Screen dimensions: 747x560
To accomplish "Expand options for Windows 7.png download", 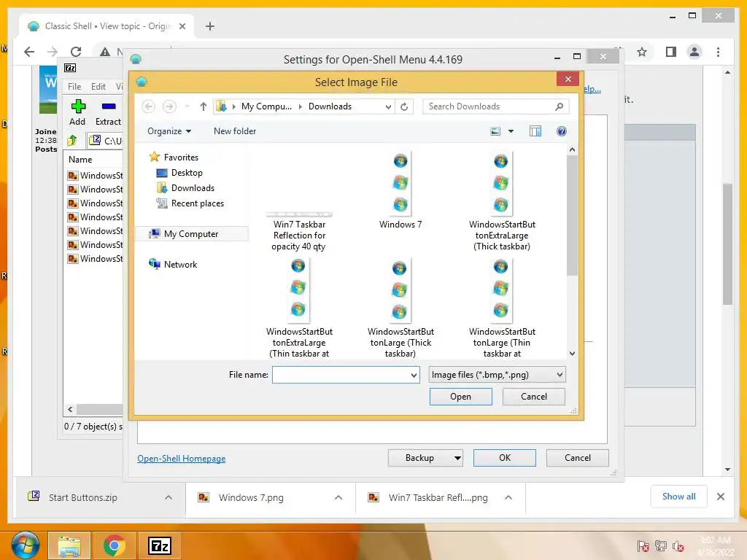I will pyautogui.click(x=338, y=497).
